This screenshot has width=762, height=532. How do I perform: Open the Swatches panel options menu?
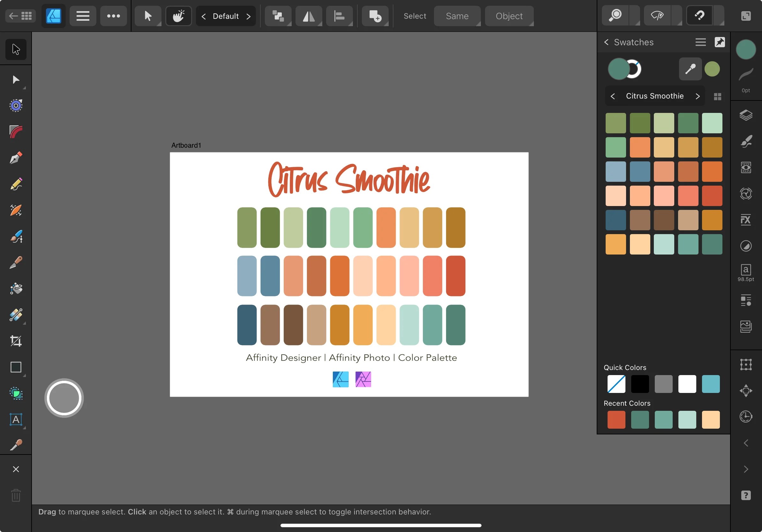coord(700,42)
